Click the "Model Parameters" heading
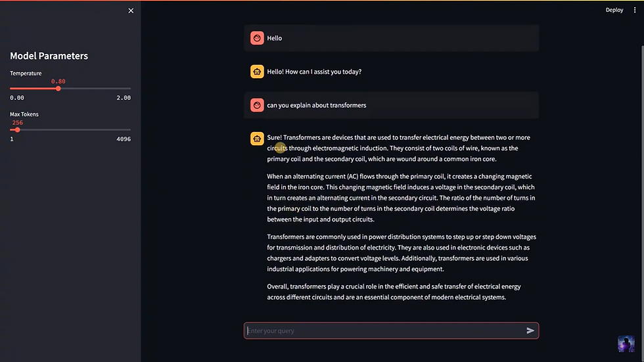The image size is (644, 362). point(49,57)
